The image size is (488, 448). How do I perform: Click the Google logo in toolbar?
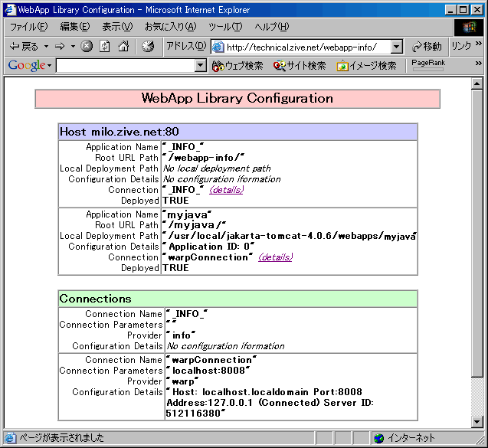pos(27,66)
